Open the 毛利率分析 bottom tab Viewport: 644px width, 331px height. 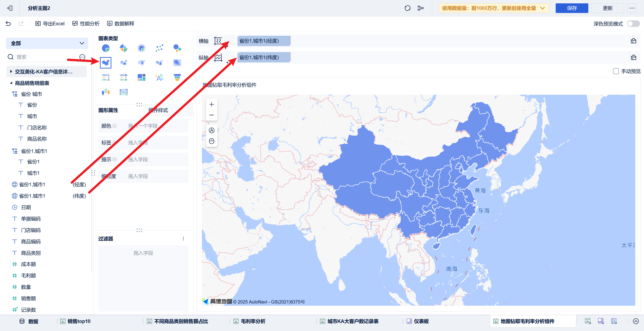pos(252,321)
